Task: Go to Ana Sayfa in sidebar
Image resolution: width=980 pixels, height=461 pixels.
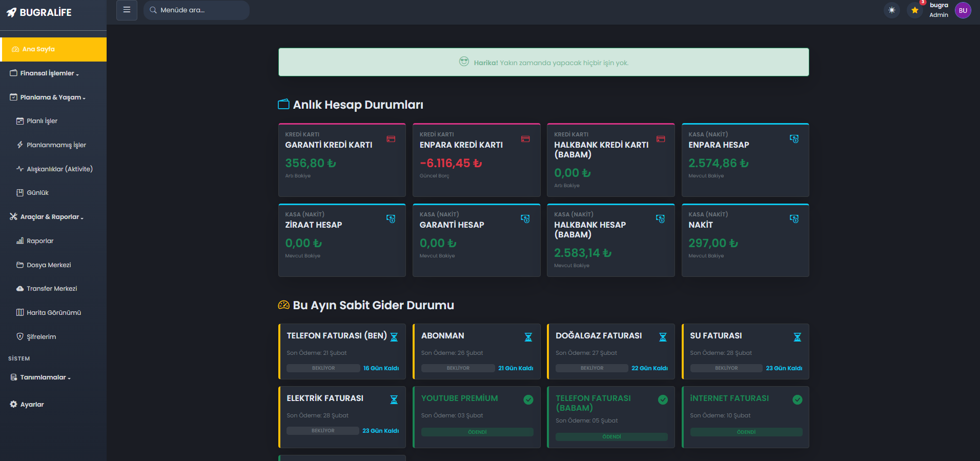Action: click(x=38, y=49)
